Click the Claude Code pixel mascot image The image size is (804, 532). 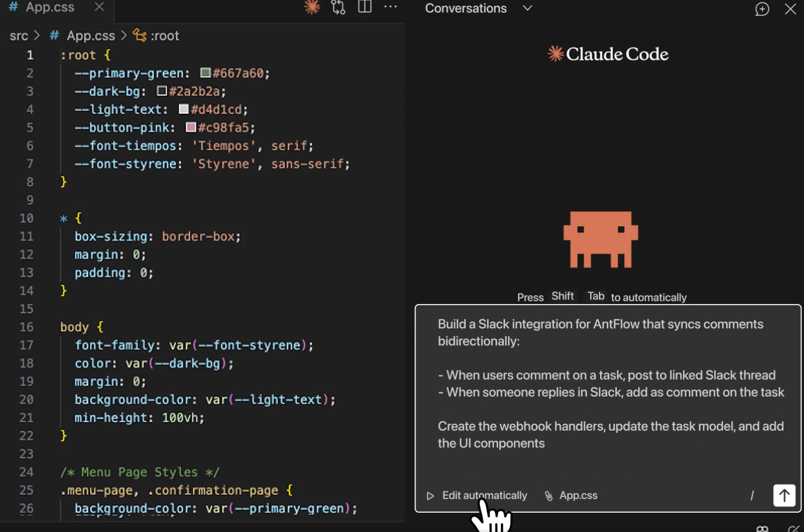click(x=601, y=239)
